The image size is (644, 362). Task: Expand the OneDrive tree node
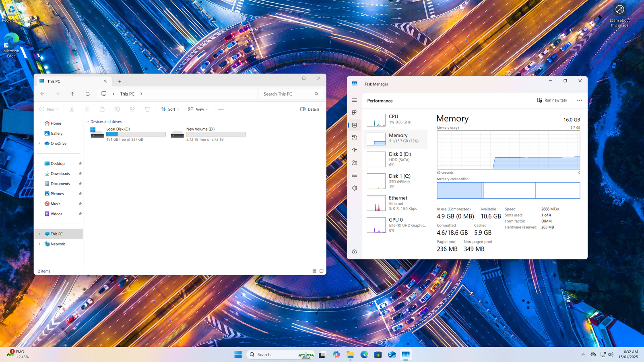[39, 144]
